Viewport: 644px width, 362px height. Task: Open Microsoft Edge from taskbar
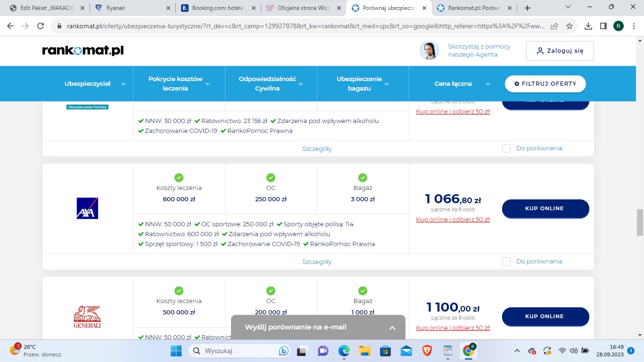(x=344, y=351)
